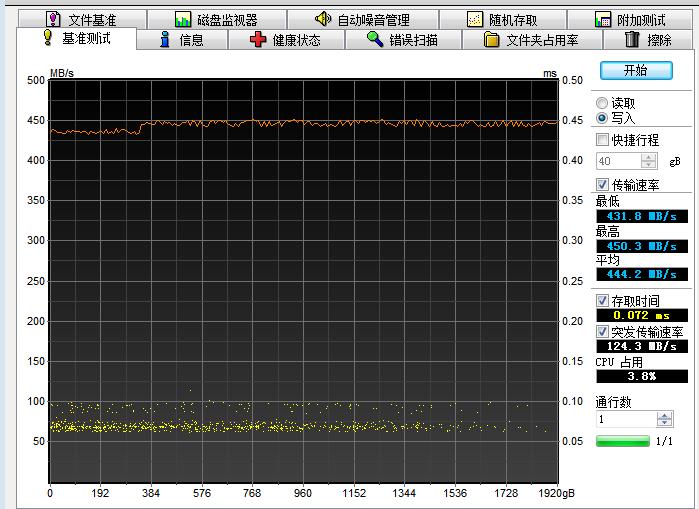Open the 擦除 tab
699x509 pixels.
[x=648, y=40]
